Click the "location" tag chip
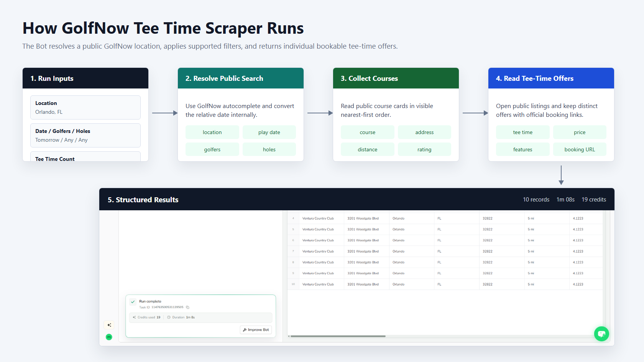 212,132
